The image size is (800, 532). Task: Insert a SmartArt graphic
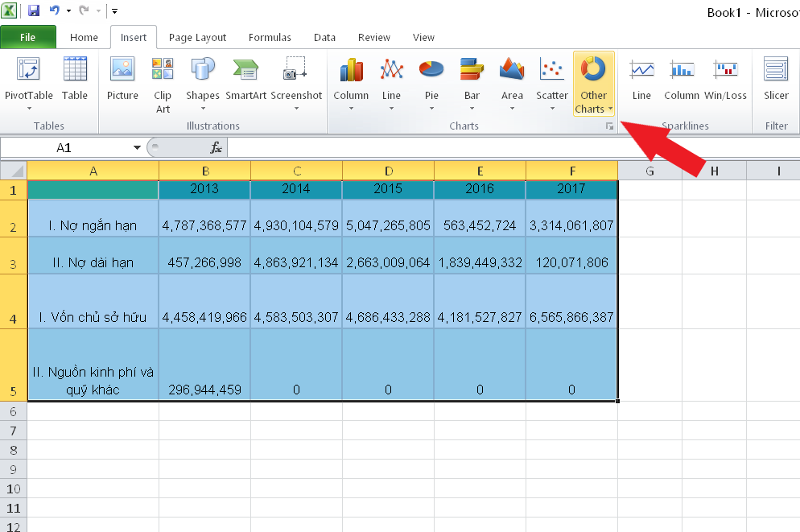(246, 79)
